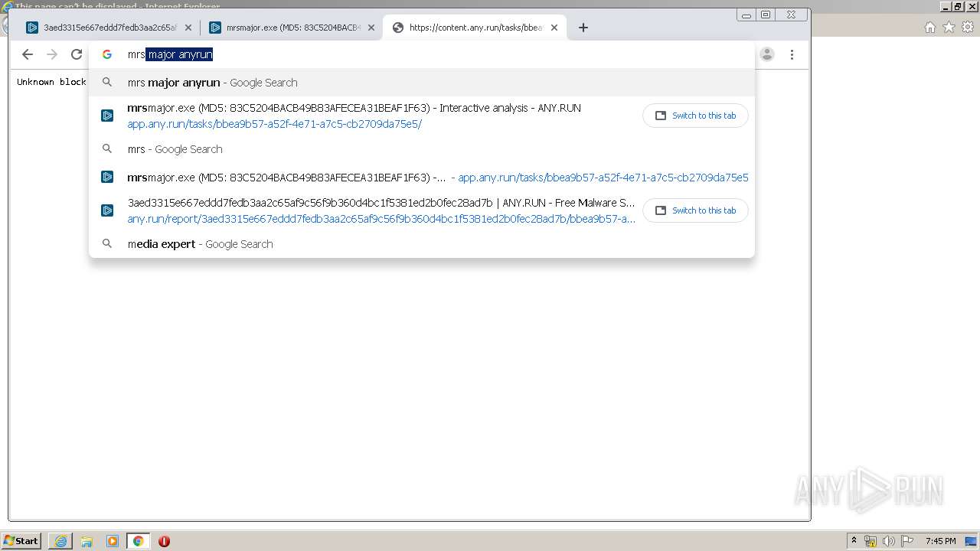Image resolution: width=980 pixels, height=551 pixels.
Task: Open the any.run/report/3aed3315e667 link
Action: pos(381,219)
